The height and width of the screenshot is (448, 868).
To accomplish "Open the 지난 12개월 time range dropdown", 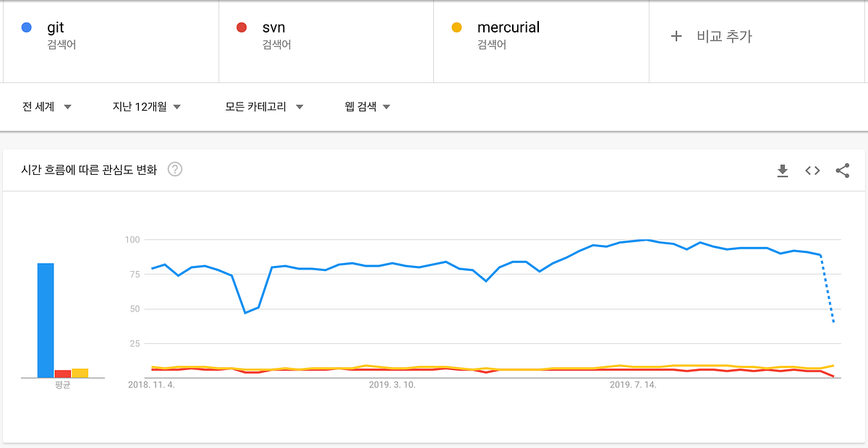I will click(x=146, y=107).
